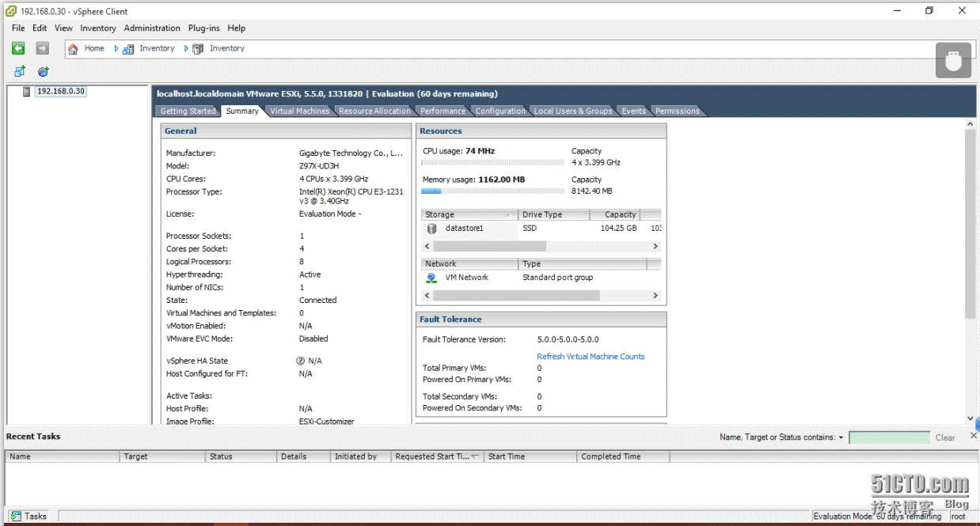Open the 'Name, Target or Status contains' dropdown
The height and width of the screenshot is (526, 980).
[x=841, y=437]
